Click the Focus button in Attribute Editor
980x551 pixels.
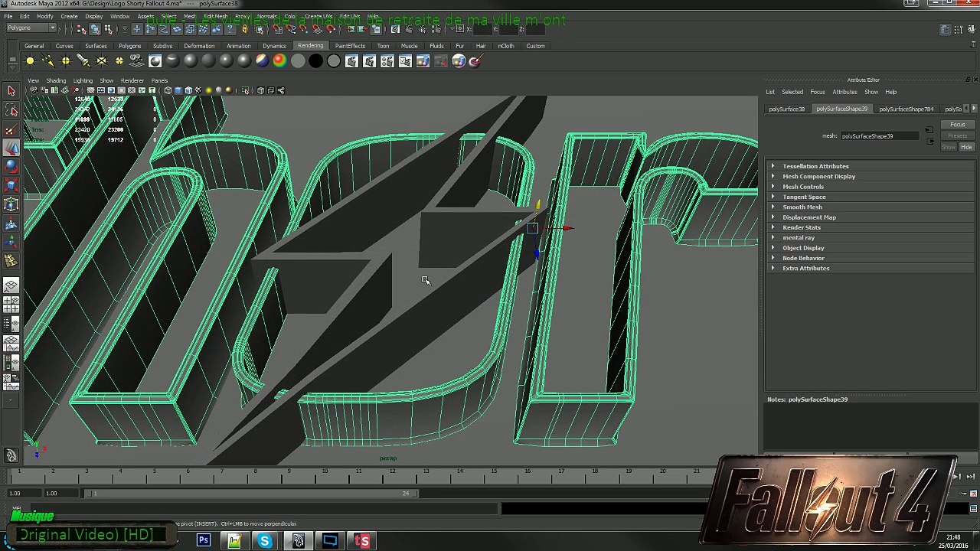(x=958, y=125)
